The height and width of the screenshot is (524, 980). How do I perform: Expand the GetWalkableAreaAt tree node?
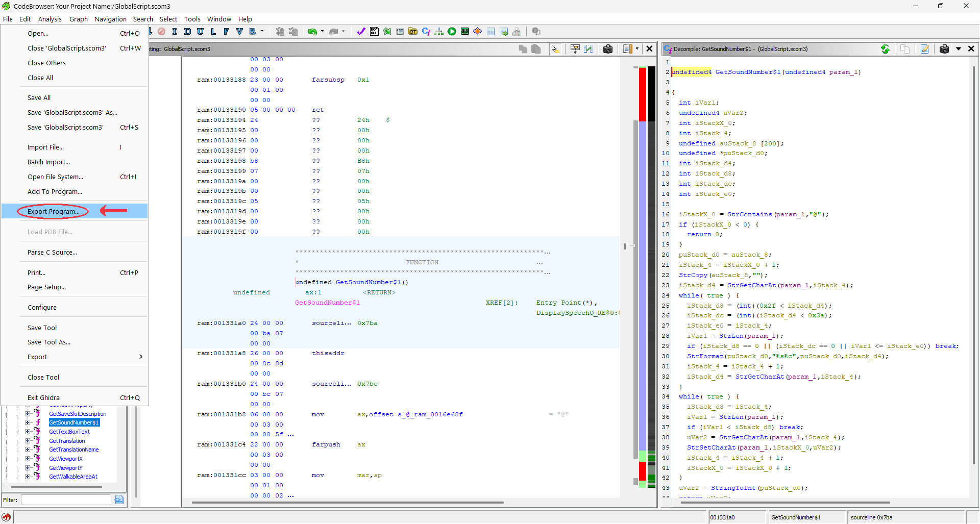click(x=28, y=477)
